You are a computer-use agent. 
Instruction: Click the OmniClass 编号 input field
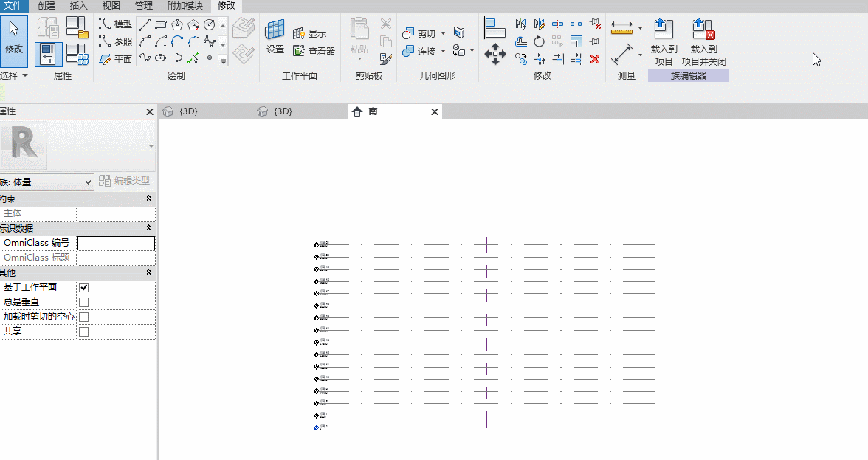click(x=116, y=243)
